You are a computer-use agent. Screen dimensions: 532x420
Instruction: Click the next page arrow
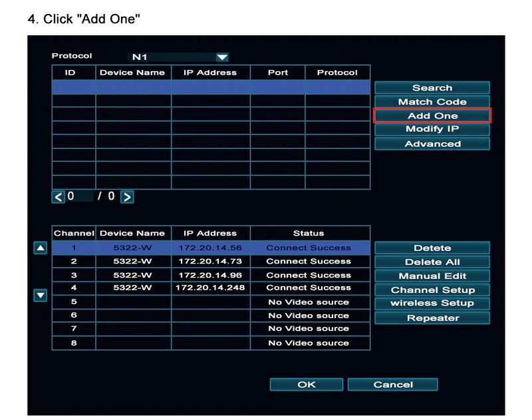pos(127,197)
